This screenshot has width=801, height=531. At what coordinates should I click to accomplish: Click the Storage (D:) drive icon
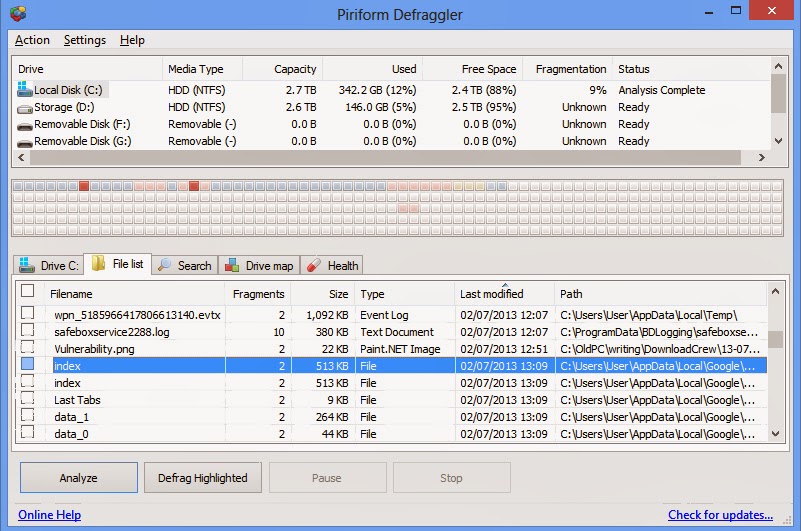point(25,108)
